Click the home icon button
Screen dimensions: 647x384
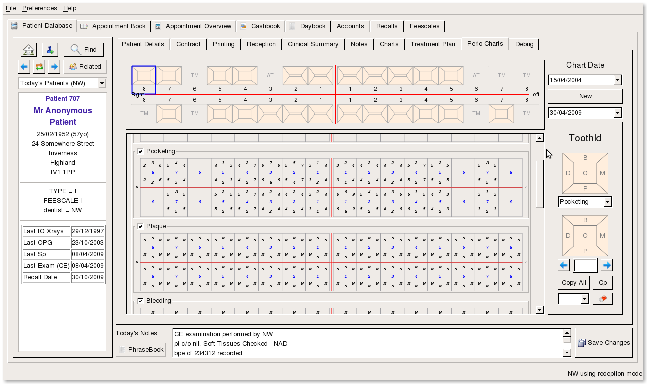(28, 50)
